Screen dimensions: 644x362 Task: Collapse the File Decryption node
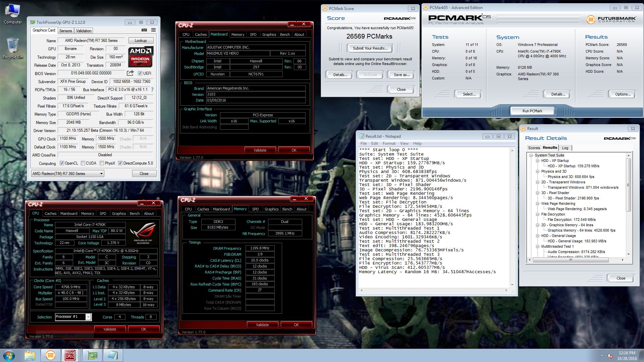pos(538,214)
